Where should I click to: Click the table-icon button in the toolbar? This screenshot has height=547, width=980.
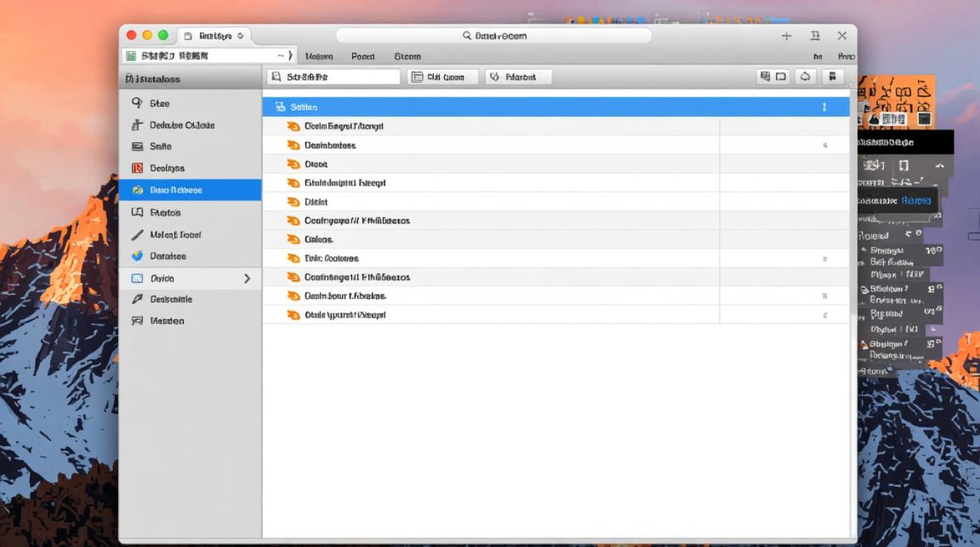tap(442, 77)
